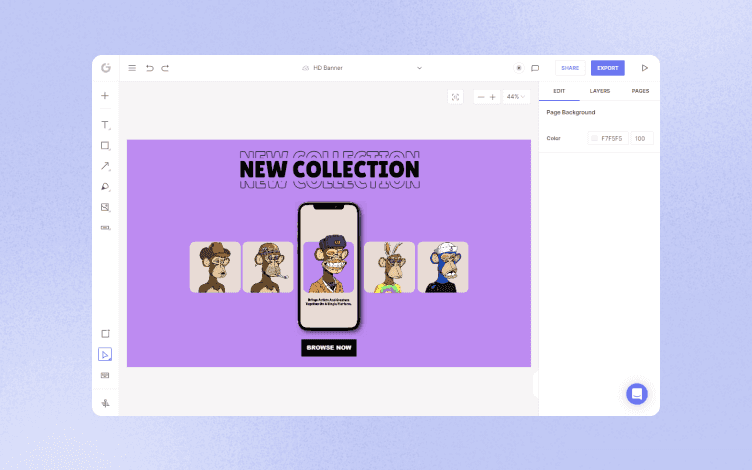Activate the highlighted selection pointer tool
The height and width of the screenshot is (470, 752).
[x=105, y=354]
